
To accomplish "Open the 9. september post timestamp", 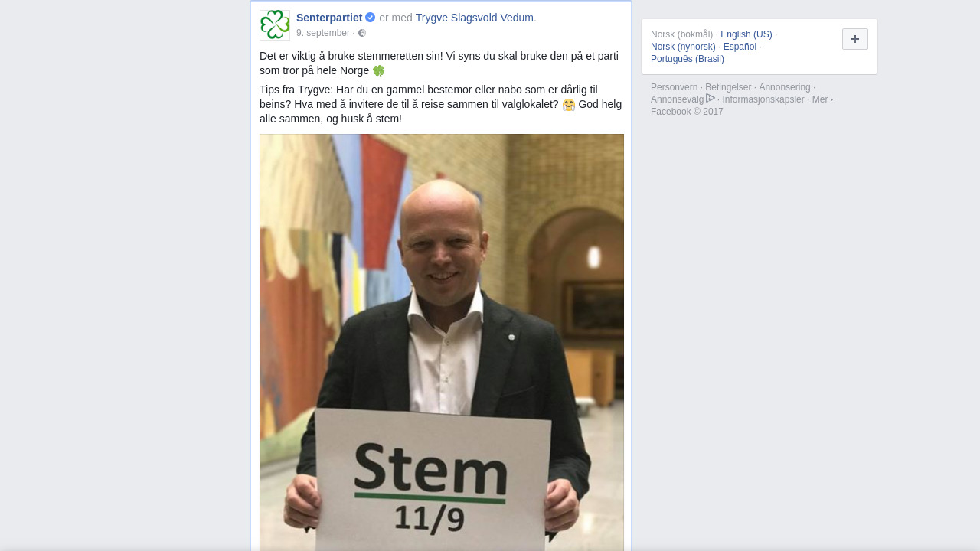I will click(323, 33).
